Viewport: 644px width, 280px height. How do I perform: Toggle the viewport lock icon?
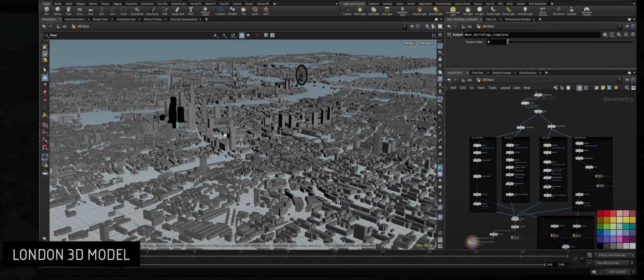tap(440, 59)
